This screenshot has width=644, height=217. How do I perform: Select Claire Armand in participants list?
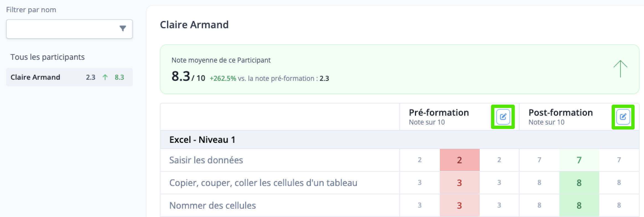[69, 77]
